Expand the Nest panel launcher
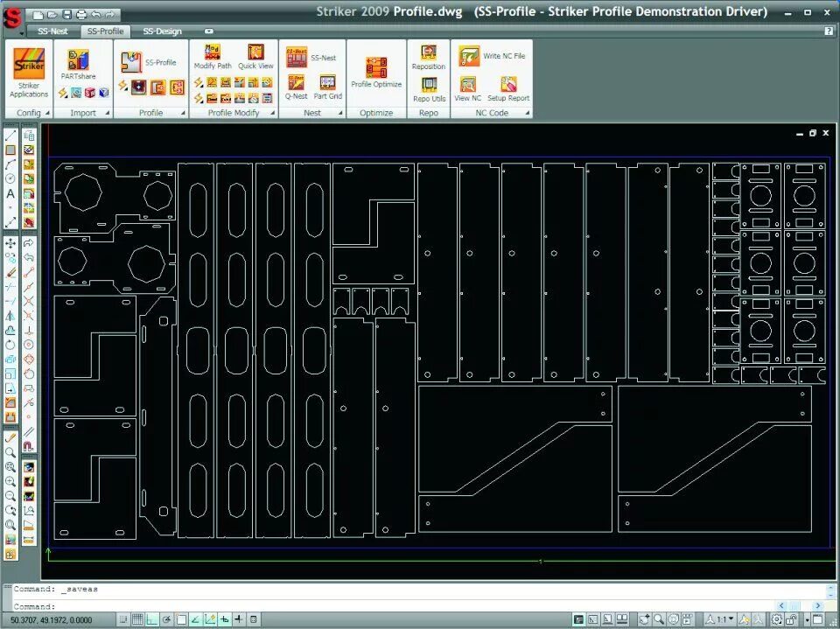The image size is (840, 629). [340, 113]
